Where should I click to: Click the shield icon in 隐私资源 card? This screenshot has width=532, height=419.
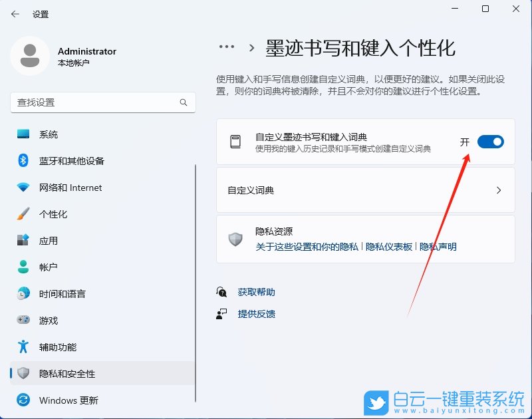235,238
